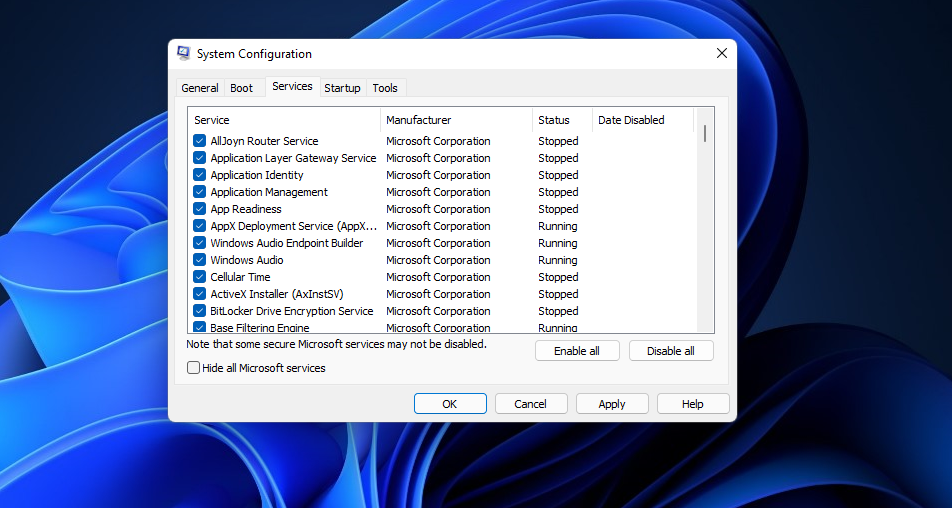Click Stopped status of Cellular Time
952x508 pixels.
click(558, 277)
